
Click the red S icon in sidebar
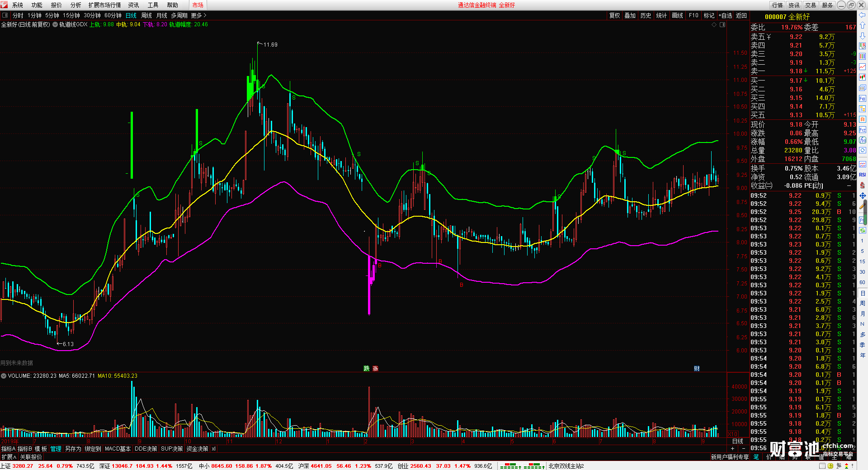[x=863, y=185]
